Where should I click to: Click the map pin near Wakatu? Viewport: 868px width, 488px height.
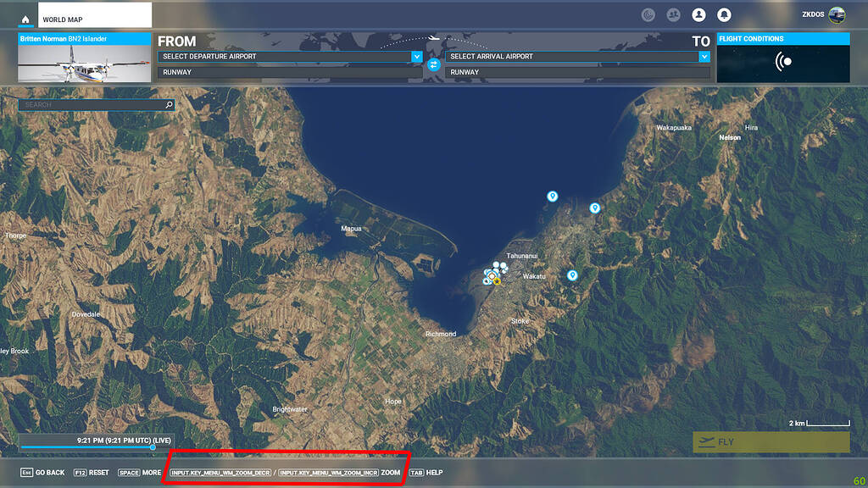(x=574, y=274)
